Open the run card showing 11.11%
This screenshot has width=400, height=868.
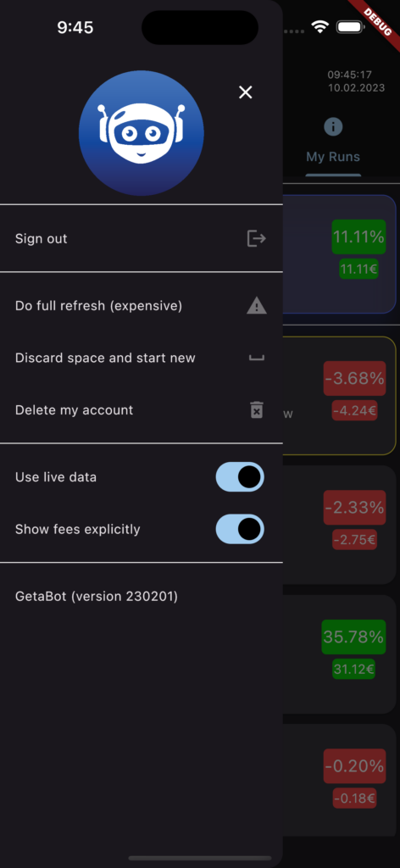pos(339,254)
